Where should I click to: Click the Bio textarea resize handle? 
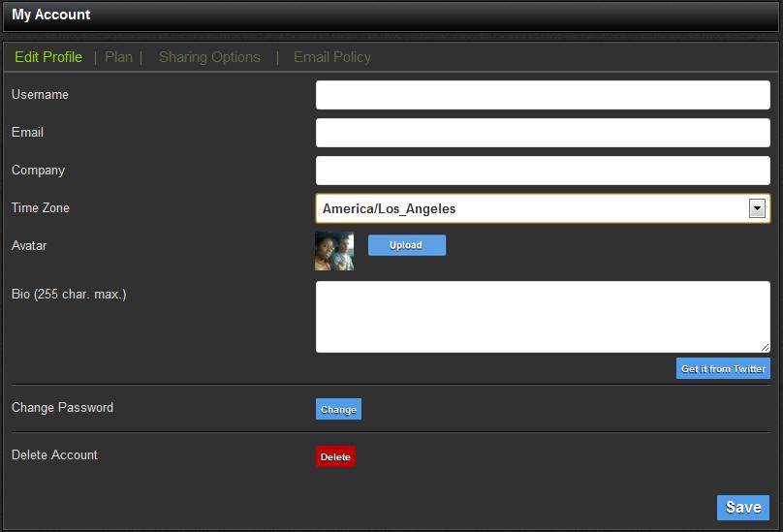(x=765, y=347)
